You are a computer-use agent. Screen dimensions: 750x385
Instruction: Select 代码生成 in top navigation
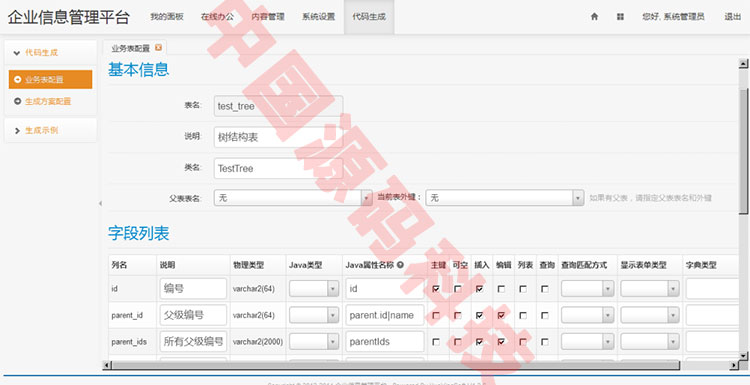tap(369, 17)
